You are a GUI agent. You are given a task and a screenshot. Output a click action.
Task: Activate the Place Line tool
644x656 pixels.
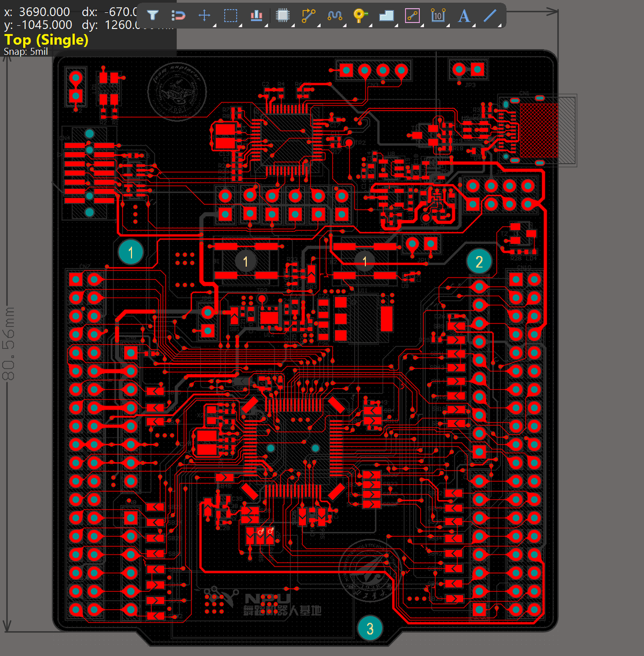pos(490,16)
